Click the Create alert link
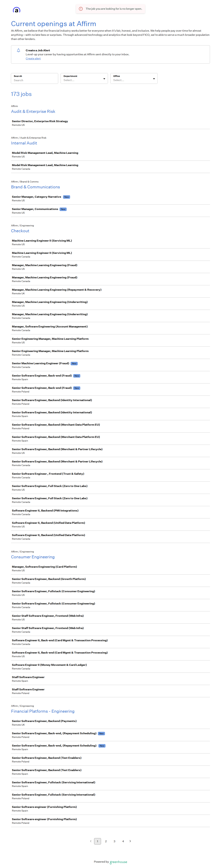221x868 pixels. tap(33, 59)
